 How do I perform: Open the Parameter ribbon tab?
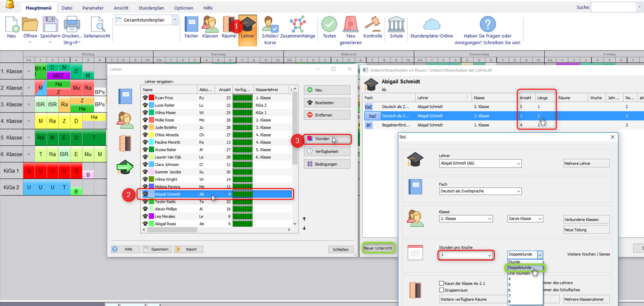coord(93,8)
